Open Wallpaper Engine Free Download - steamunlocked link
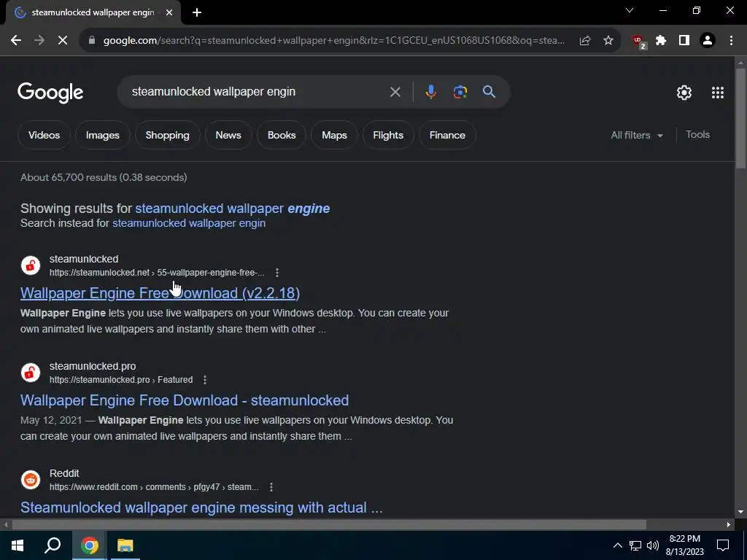Viewport: 747px width, 560px height. (185, 400)
